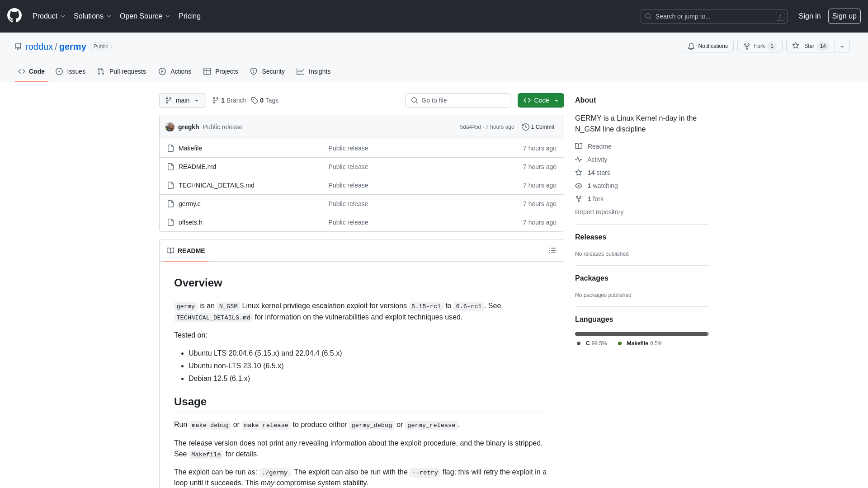This screenshot has height=488, width=868.
Task: Click the gregkh avatar image
Action: tap(170, 127)
